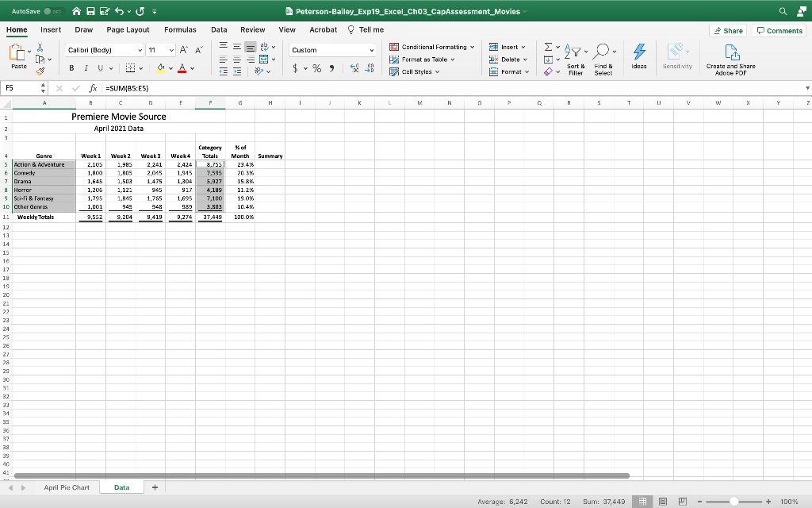Click the AutoSum sigma icon
This screenshot has width=812, height=508.
click(x=548, y=47)
